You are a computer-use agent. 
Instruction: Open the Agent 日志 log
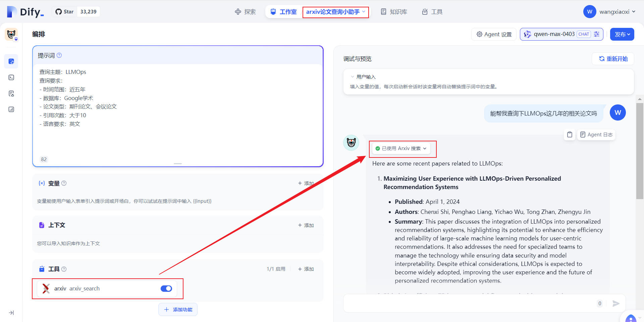pos(596,135)
